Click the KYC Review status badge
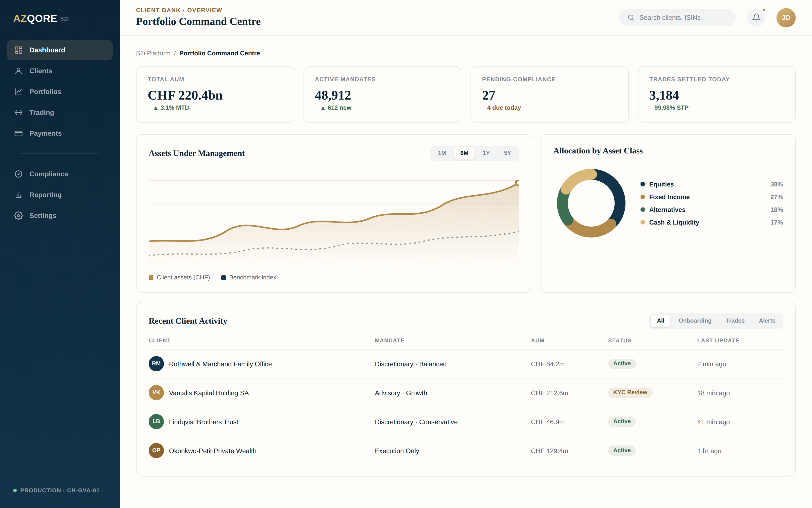The width and height of the screenshot is (812, 508). [630, 392]
